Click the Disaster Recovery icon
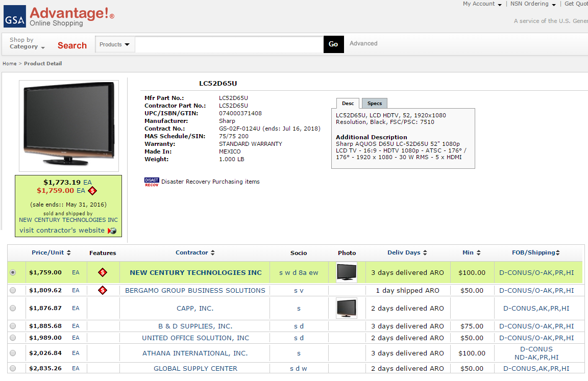 (152, 182)
